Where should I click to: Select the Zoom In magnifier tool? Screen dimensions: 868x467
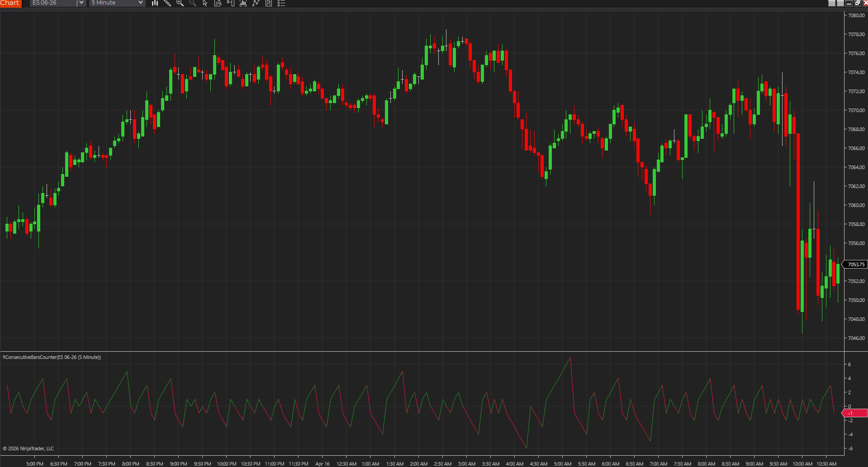(x=180, y=3)
